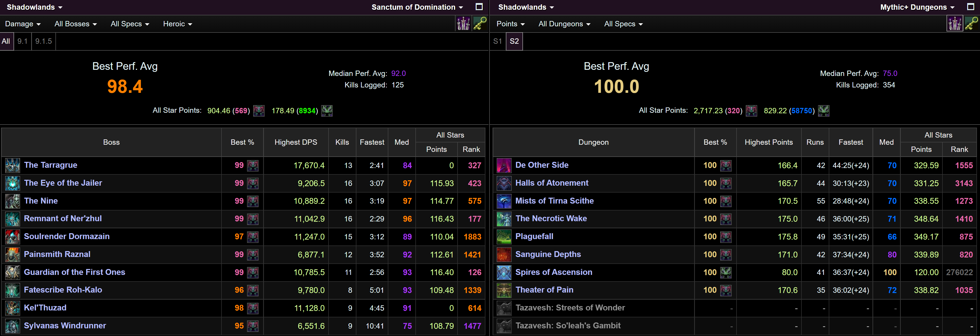Open Shadowlands dropdown in dungeon panel
The width and height of the screenshot is (980, 336).
pyautogui.click(x=526, y=7)
